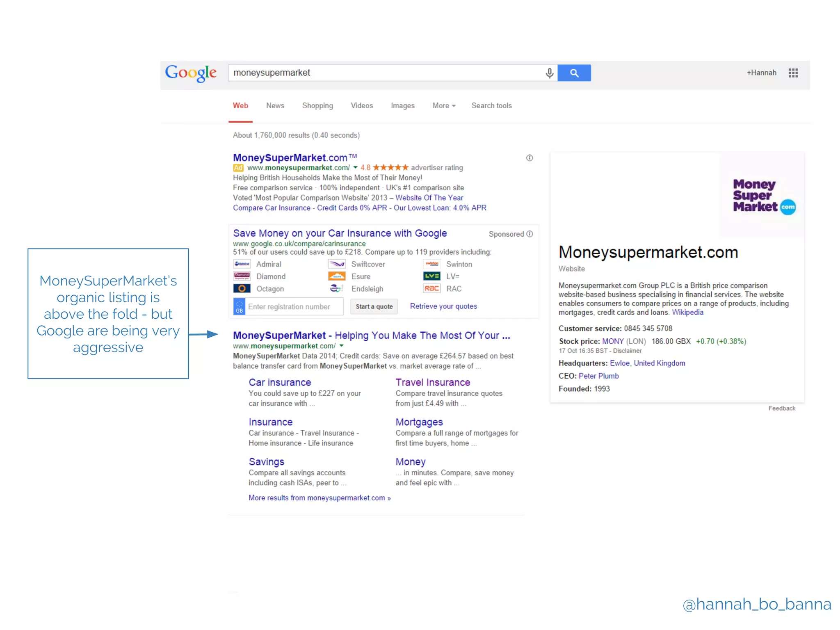Open Save Money on your Car Insurance headline
This screenshot has height=630, width=840.
tap(340, 233)
